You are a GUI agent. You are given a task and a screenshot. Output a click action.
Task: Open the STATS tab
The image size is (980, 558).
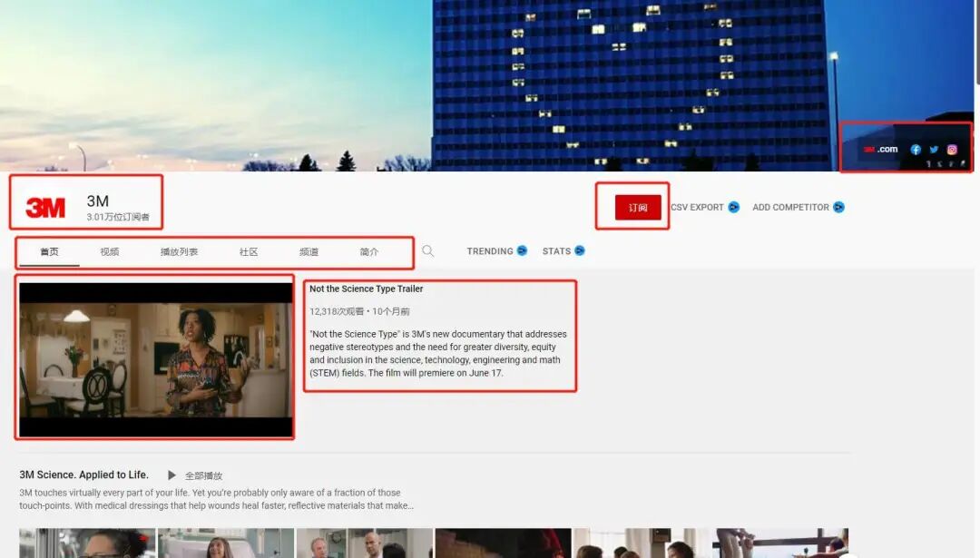click(556, 251)
